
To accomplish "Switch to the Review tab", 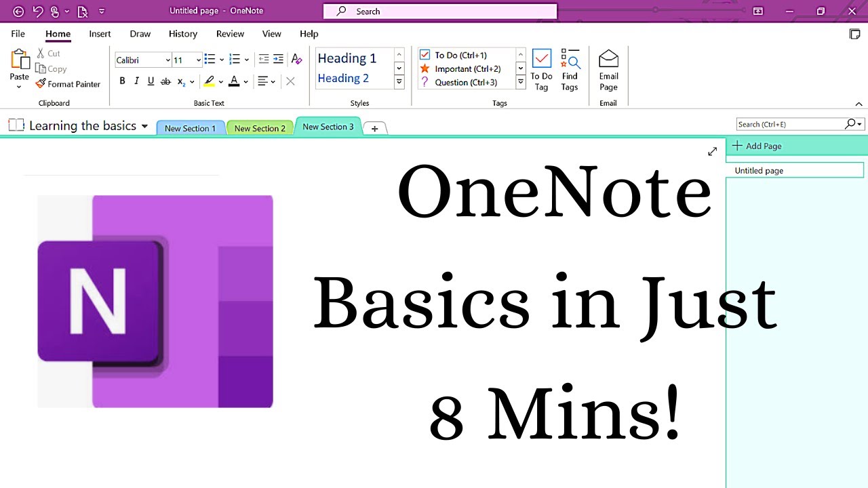I will coord(230,33).
